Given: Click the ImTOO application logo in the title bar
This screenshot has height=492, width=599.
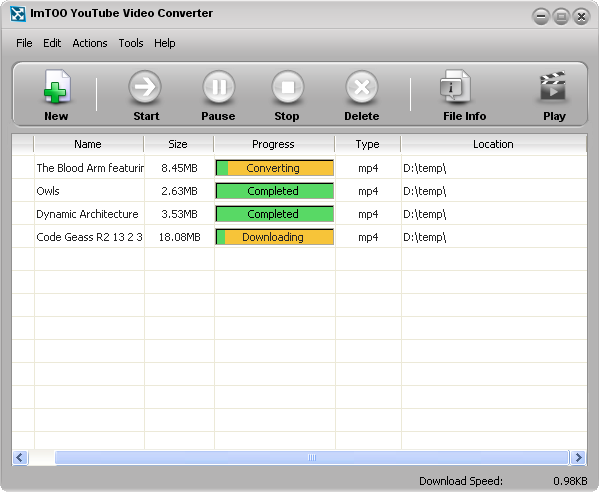Looking at the screenshot, I should point(18,14).
